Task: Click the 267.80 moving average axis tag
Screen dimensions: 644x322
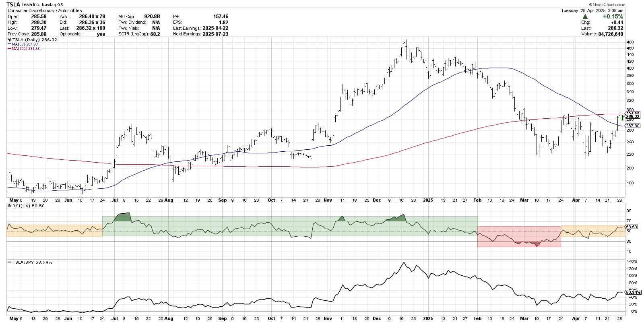Action: click(633, 126)
